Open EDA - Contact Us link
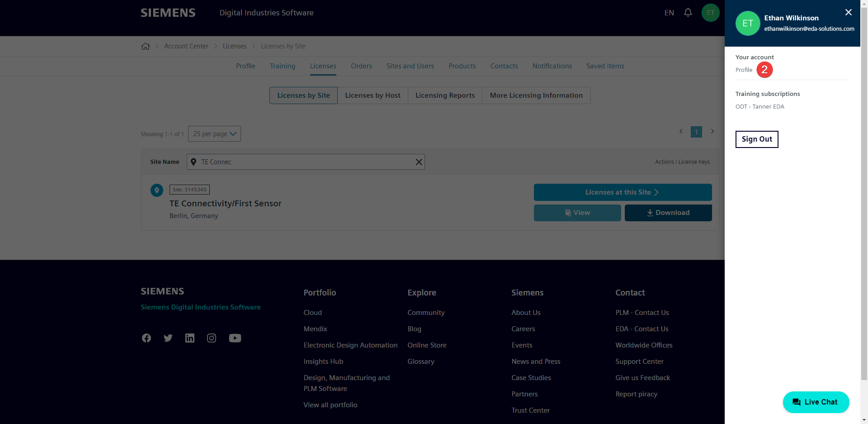 tap(642, 329)
